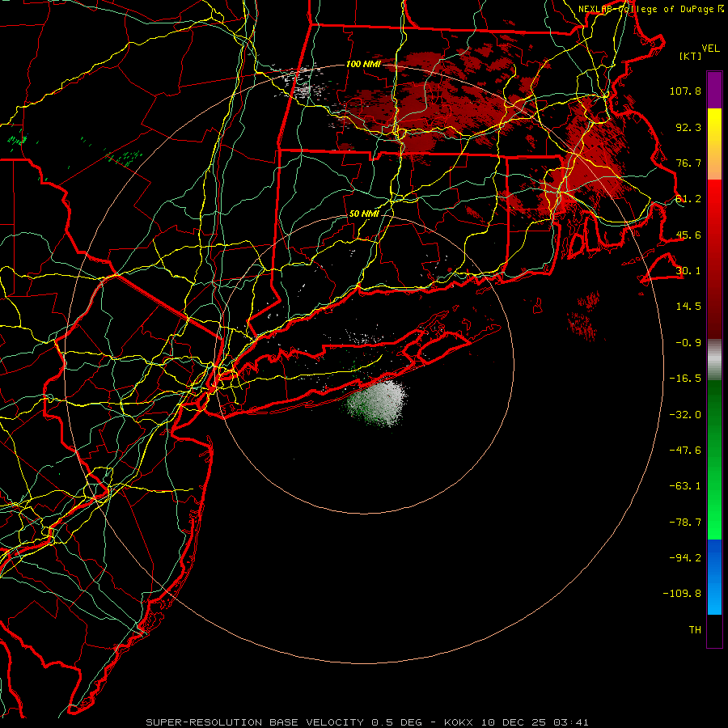Click the 76.7 velocity scale value

(688, 163)
